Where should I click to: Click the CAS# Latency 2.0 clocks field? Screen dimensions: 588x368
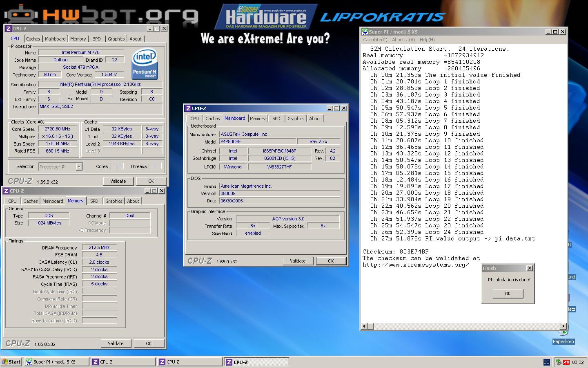pyautogui.click(x=99, y=262)
